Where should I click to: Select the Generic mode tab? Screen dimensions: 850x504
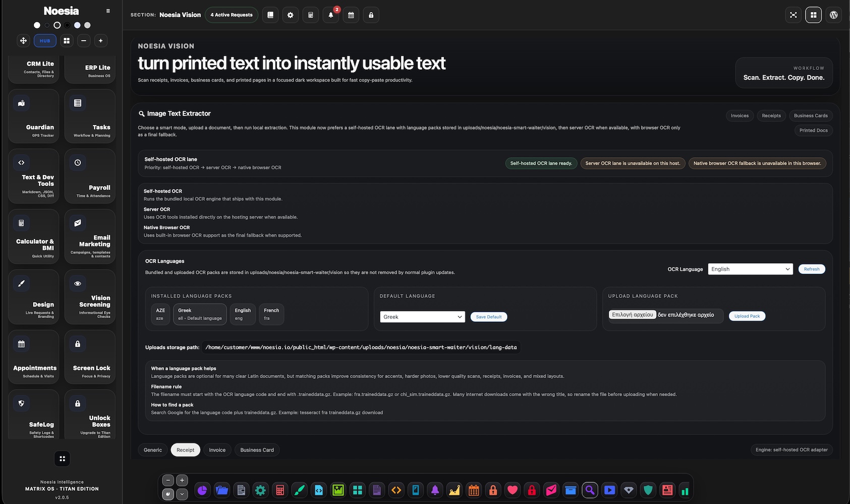click(x=153, y=450)
